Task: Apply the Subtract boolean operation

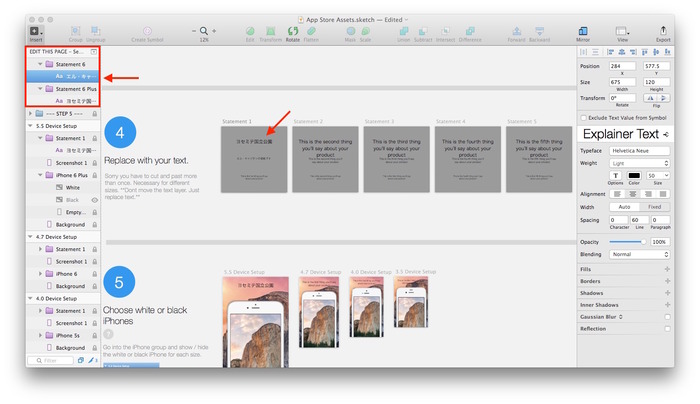Action: [x=423, y=31]
